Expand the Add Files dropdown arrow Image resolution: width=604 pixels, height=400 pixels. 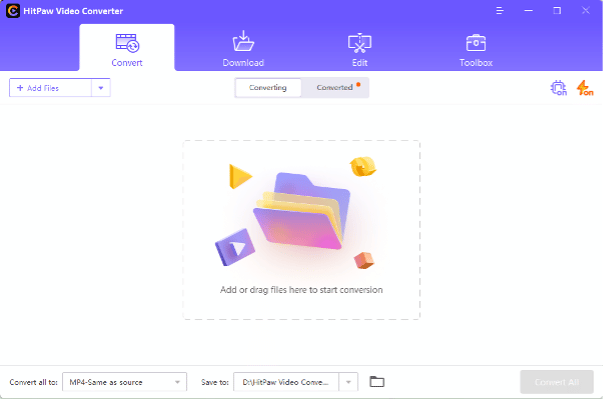(100, 88)
